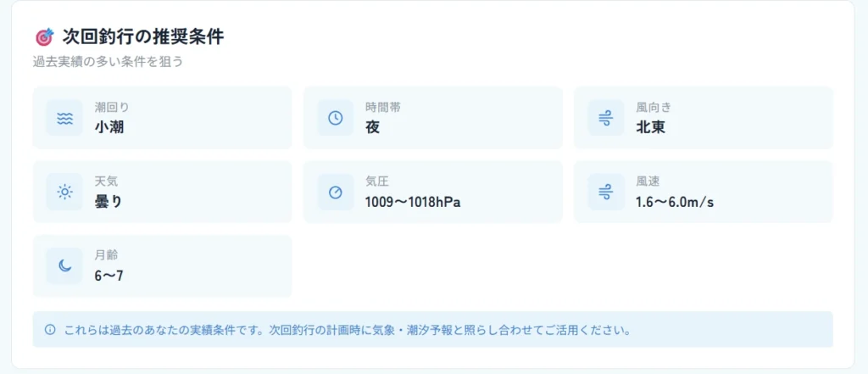The image size is (868, 374).
Task: Click the wave icon for 潮回り
Action: [64, 118]
